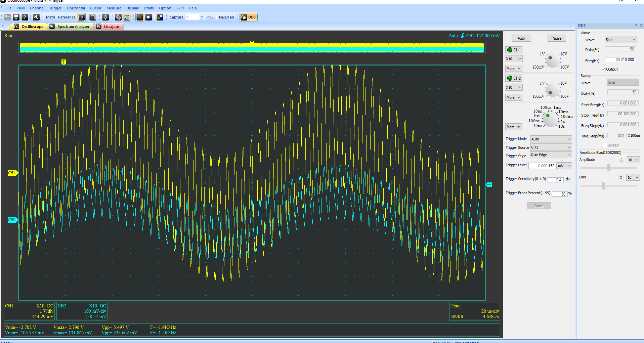Screen dimensions: 644x343
Task: Click the full-screen square frame icon
Action: 93,17
